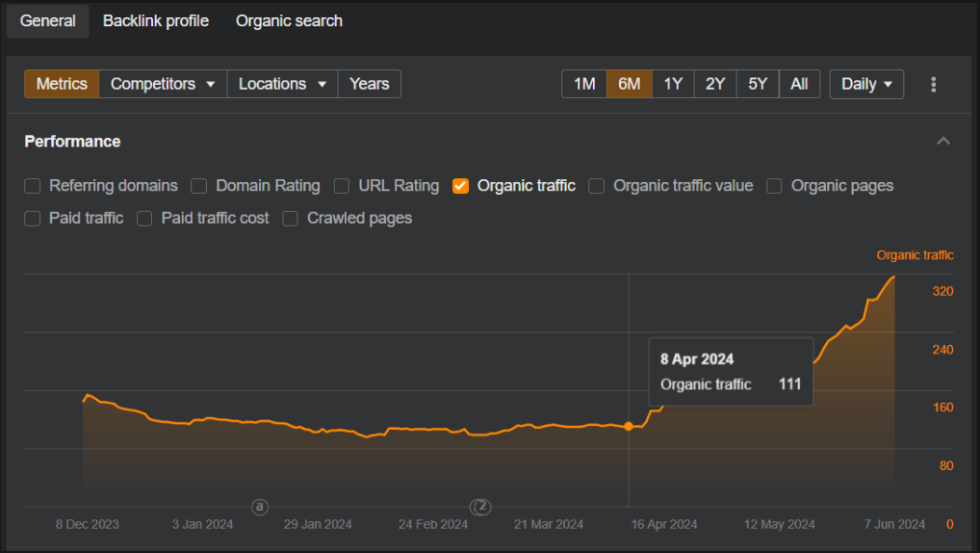Screen dimensions: 980x553
Task: Enable URL Rating checkbox
Action: pyautogui.click(x=341, y=186)
